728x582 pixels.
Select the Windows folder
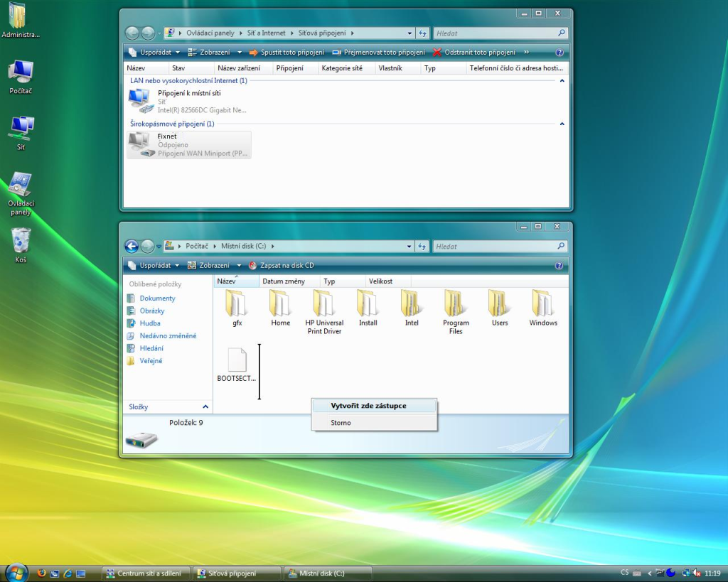click(x=543, y=307)
